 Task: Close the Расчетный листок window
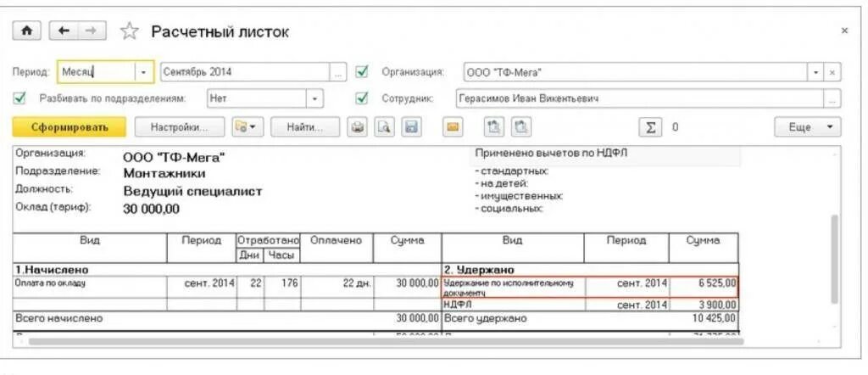pyautogui.click(x=844, y=31)
